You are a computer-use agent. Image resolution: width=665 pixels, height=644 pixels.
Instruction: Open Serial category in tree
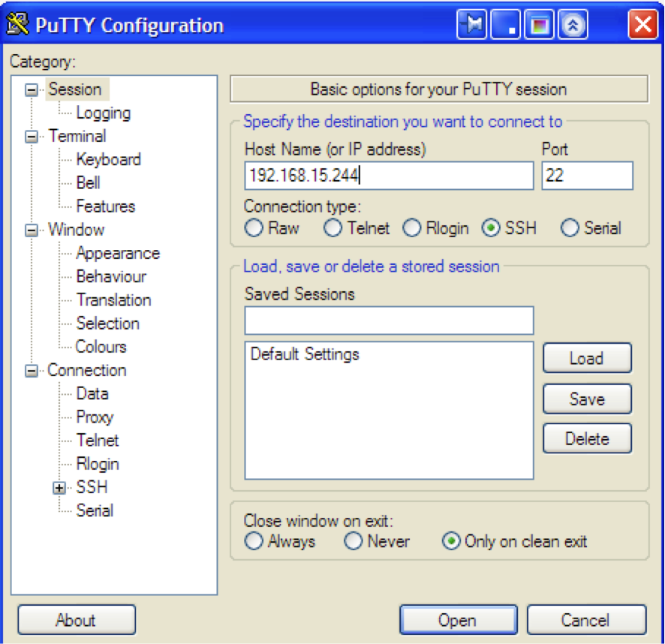(95, 510)
